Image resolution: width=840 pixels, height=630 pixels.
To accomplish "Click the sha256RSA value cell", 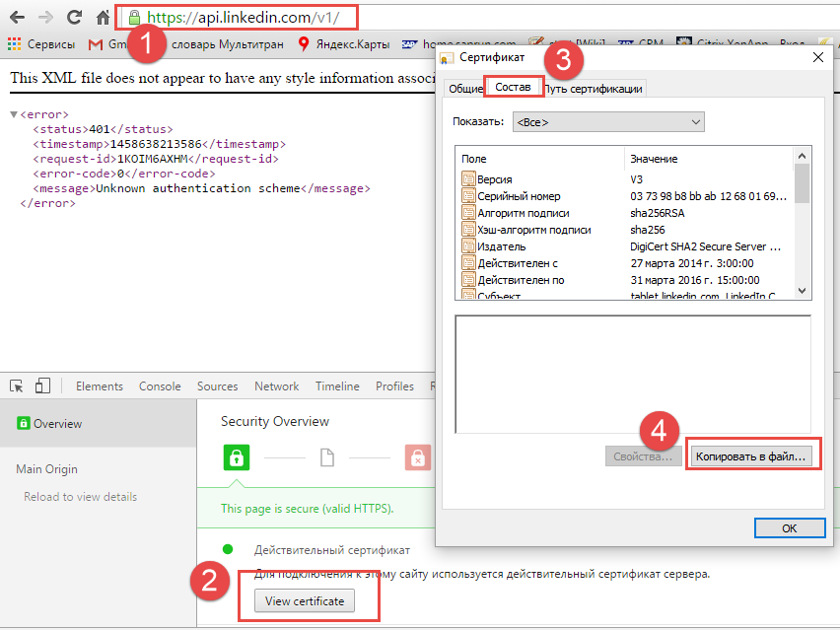I will coord(658,213).
